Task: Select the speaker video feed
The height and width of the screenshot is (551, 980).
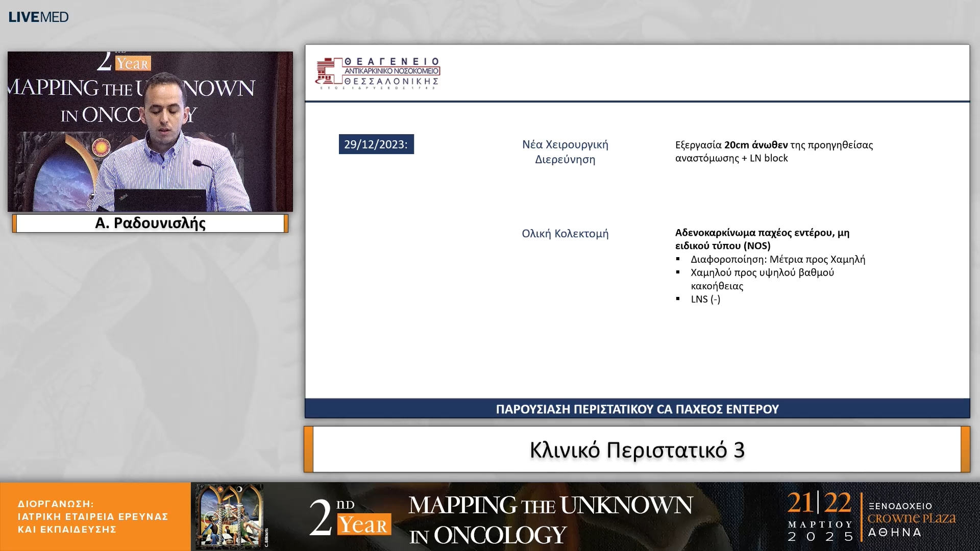Action: click(x=150, y=132)
